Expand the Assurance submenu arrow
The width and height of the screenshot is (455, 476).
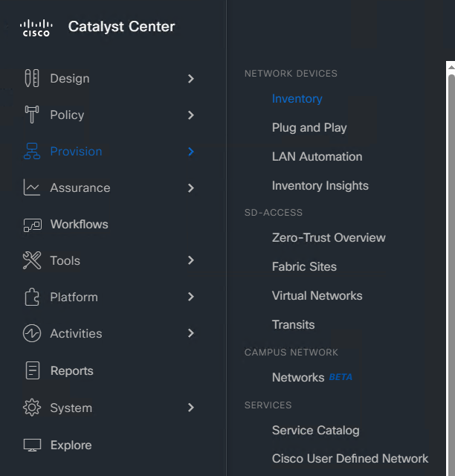point(190,188)
